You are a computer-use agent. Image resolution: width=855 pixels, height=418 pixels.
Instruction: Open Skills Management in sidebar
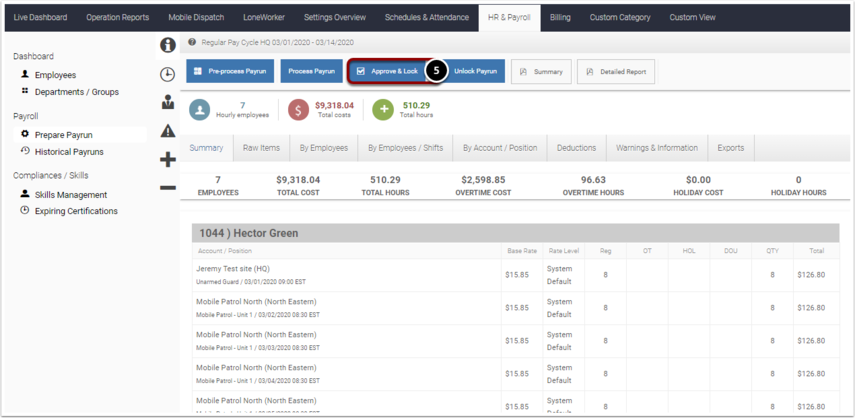[x=71, y=195]
